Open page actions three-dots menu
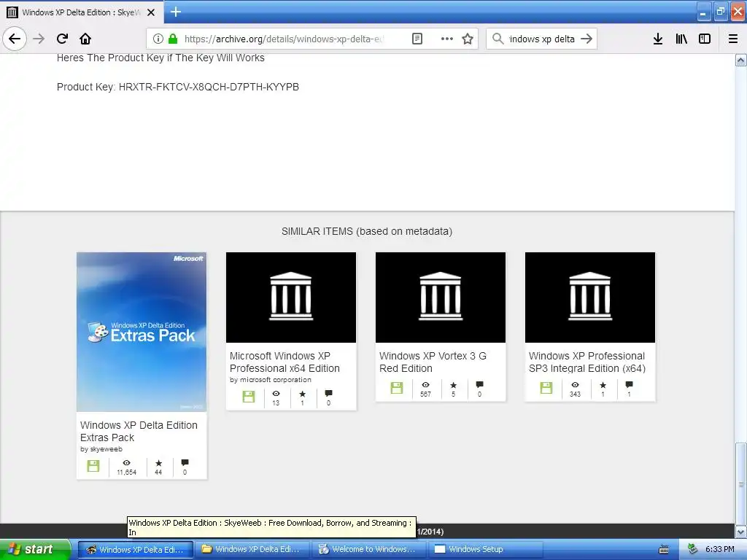The image size is (747, 560). (x=447, y=39)
